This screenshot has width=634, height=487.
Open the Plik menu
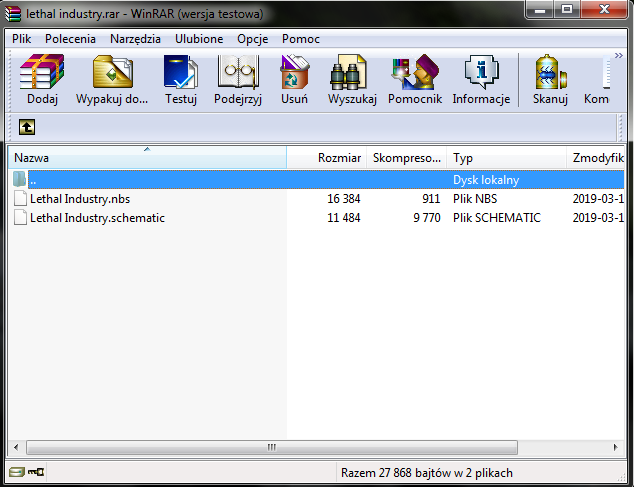click(x=22, y=38)
